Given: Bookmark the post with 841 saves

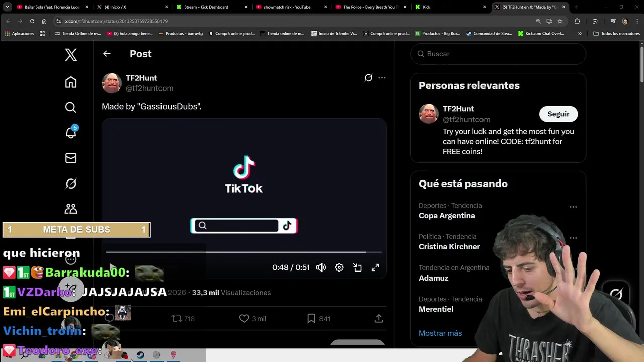Looking at the screenshot, I should pyautogui.click(x=318, y=319).
